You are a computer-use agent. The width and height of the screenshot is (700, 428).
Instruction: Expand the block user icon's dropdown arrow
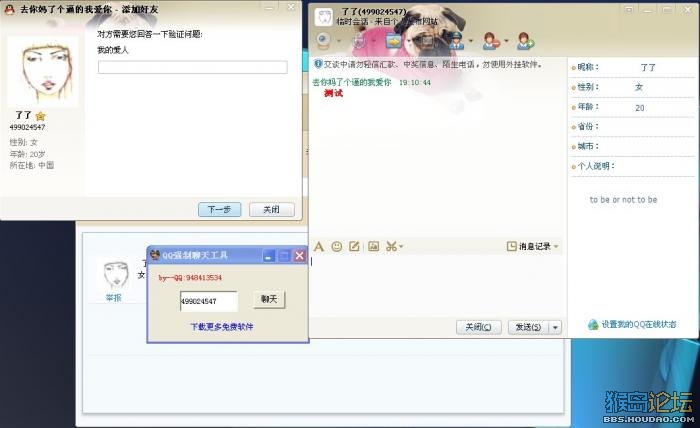tap(506, 41)
